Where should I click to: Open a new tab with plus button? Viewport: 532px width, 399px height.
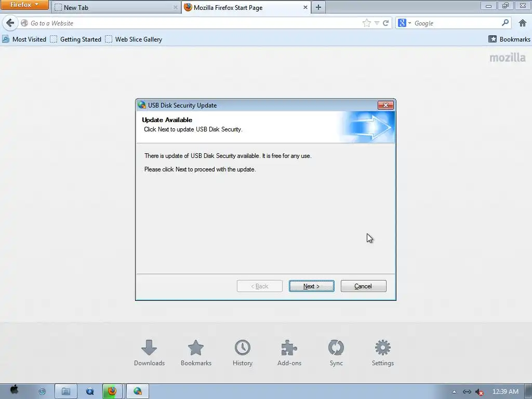(x=318, y=7)
